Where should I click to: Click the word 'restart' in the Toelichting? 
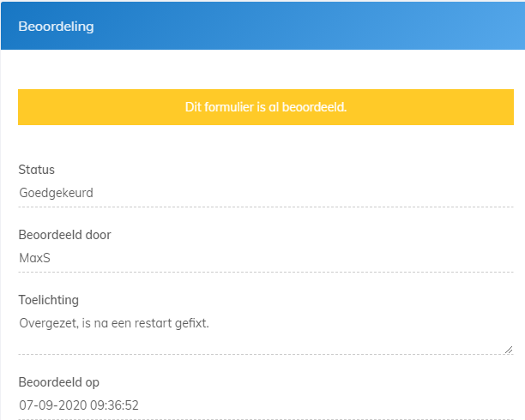[x=160, y=322]
